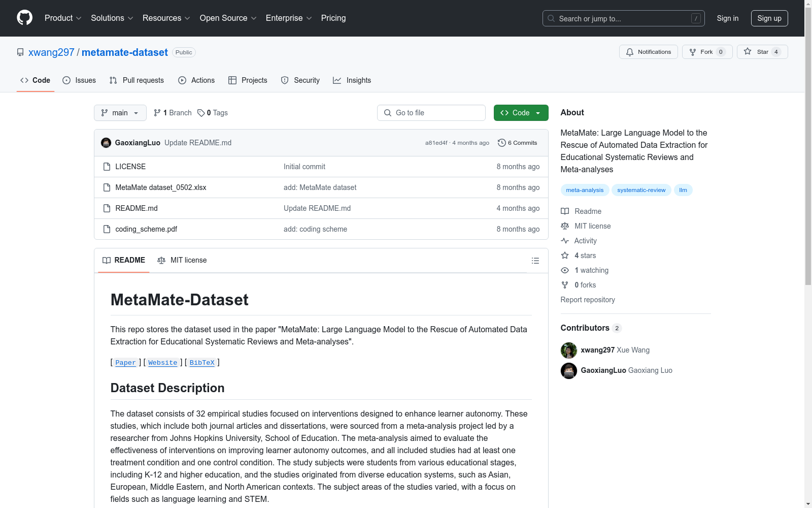Open the Initial commit message link
Screen dimensions: 812x508
click(x=304, y=167)
